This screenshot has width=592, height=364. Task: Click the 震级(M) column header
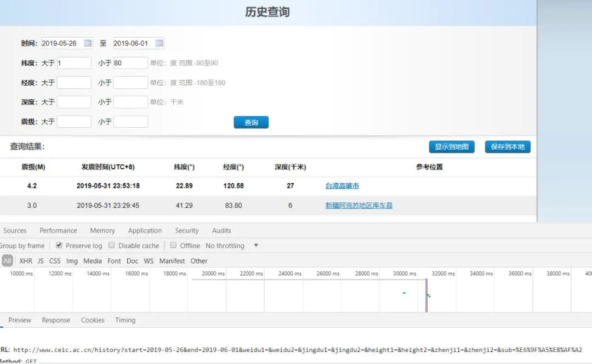[33, 167]
